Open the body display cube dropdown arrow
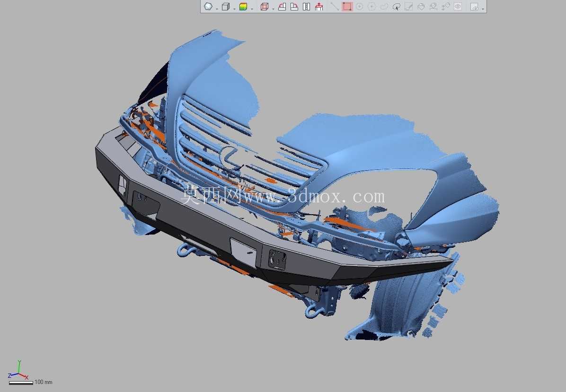Screen dimensions: 566x392 [x=234, y=9]
